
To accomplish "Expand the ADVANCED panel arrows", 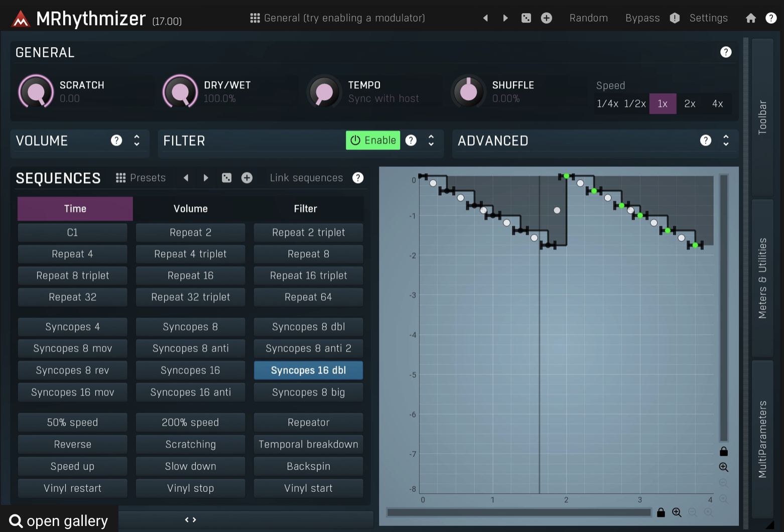I will (726, 141).
